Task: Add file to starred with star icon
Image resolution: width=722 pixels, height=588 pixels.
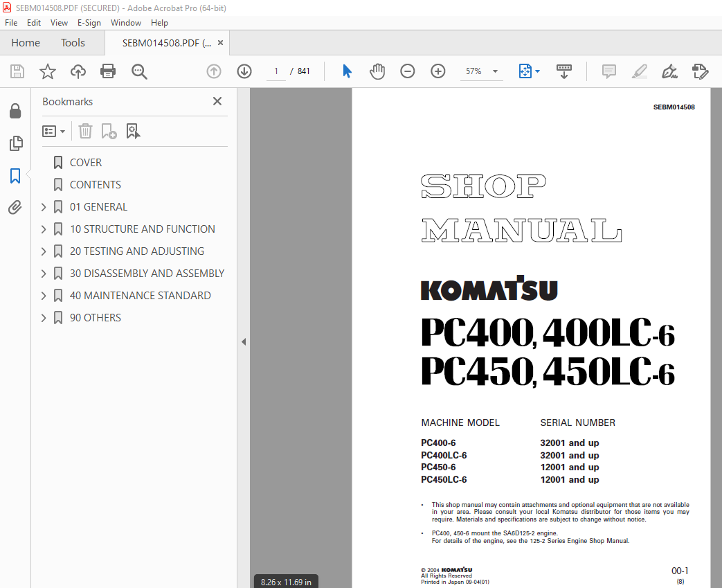Action: click(x=48, y=71)
